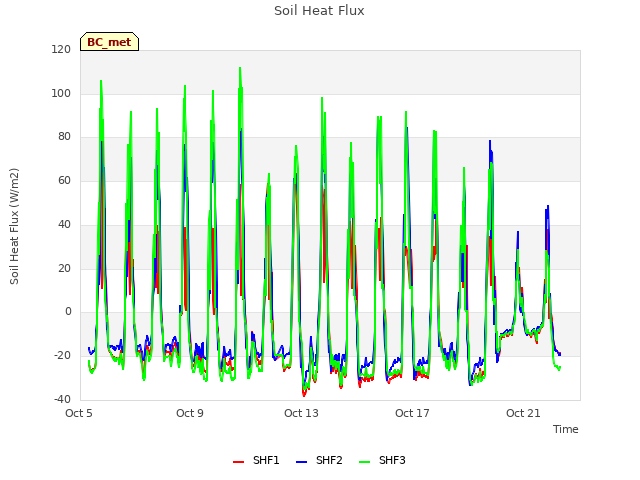Click the 60 y-axis tick label
Viewport: 640px width, 480px height.
click(64, 180)
